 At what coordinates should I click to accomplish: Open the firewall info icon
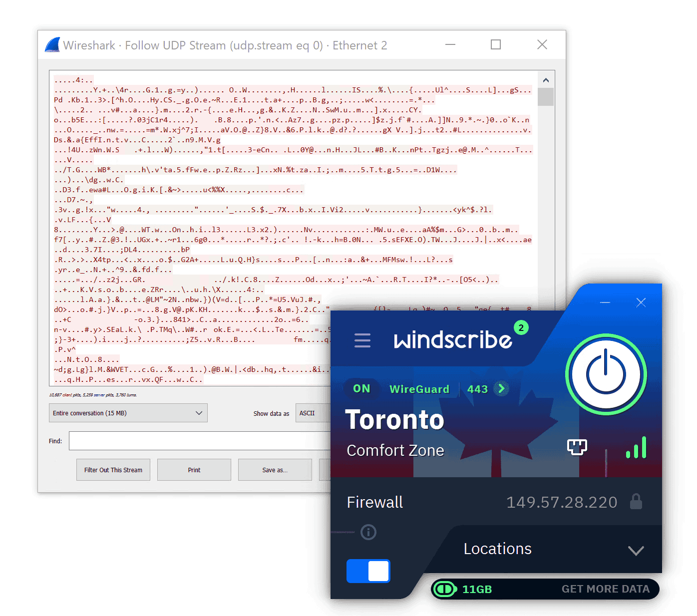pos(368,532)
